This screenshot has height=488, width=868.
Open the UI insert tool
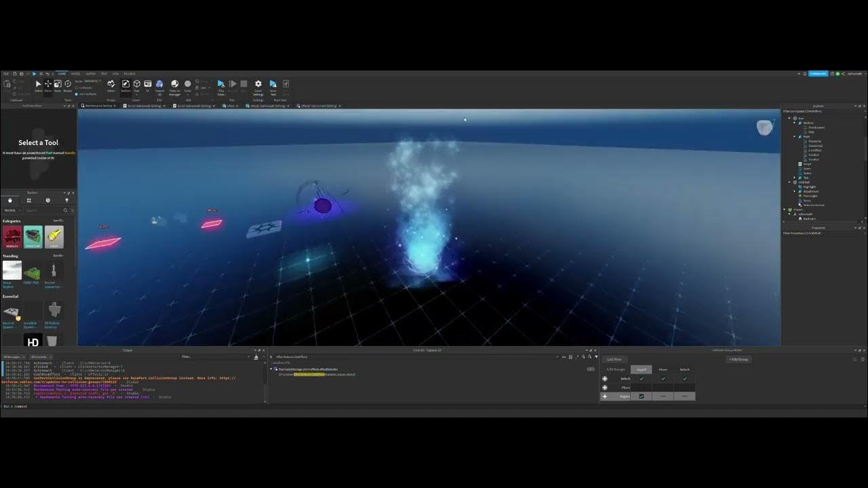coord(148,85)
